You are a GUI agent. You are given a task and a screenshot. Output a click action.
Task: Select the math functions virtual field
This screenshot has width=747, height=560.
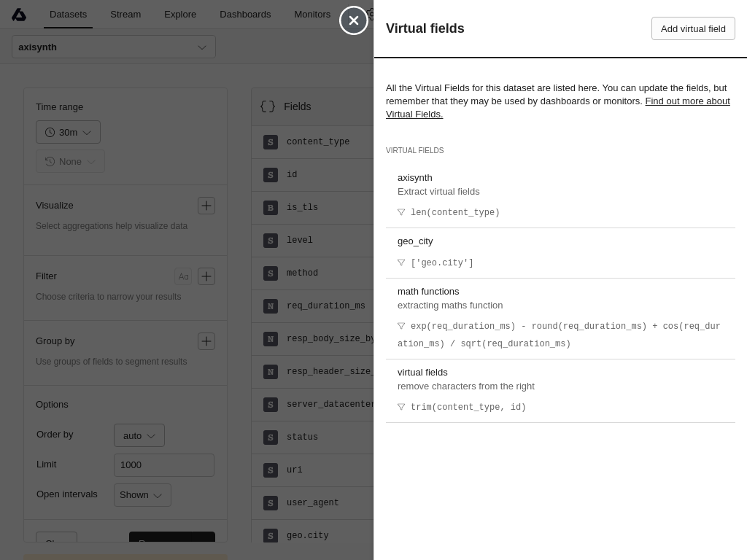coord(428,292)
